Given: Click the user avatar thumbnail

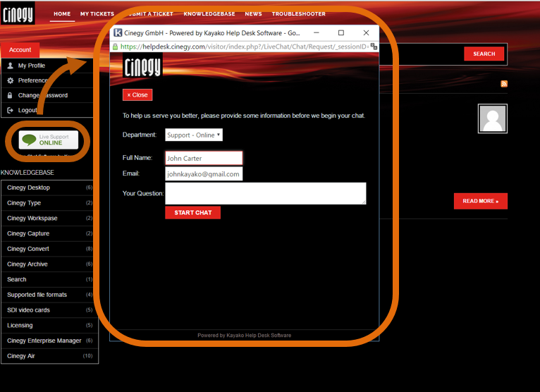Looking at the screenshot, I should (493, 118).
